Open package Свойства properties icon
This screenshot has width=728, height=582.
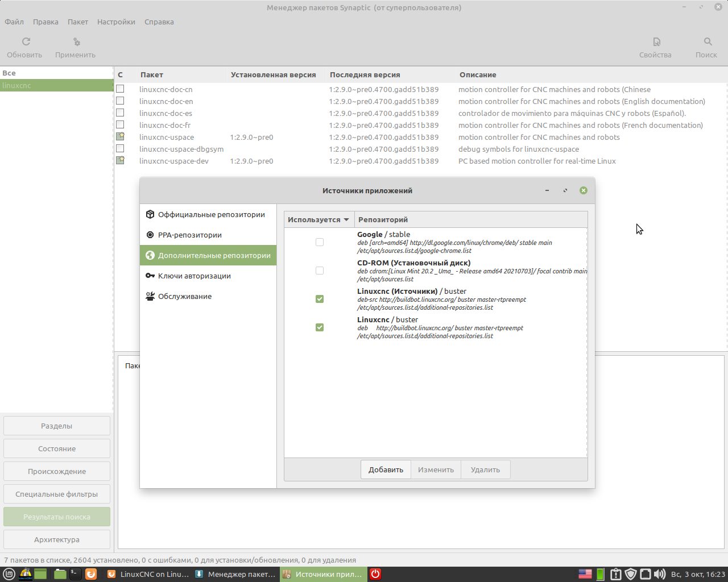(x=656, y=41)
